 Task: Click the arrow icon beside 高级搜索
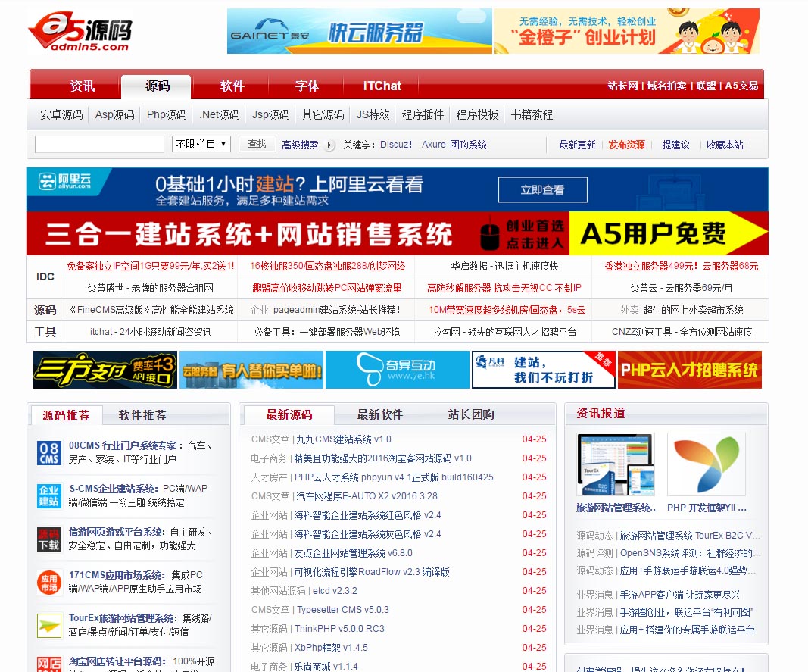point(329,145)
